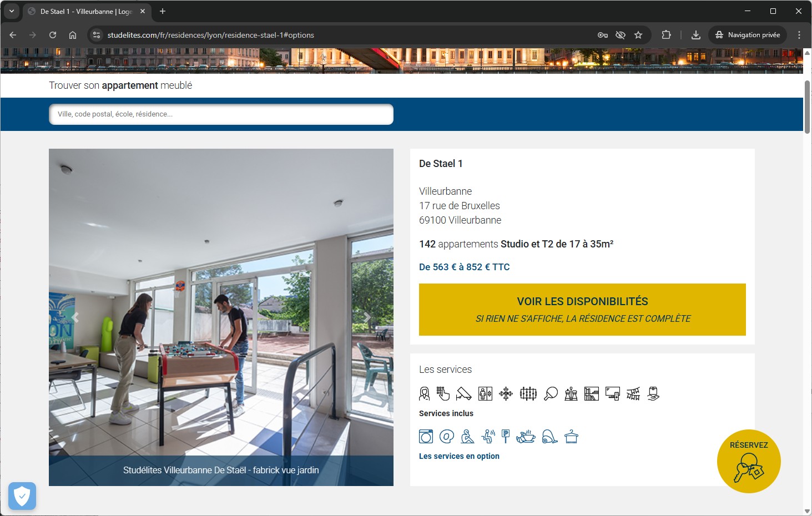This screenshot has width=812, height=516.
Task: Click the Voir les disponibilités button
Action: point(582,309)
